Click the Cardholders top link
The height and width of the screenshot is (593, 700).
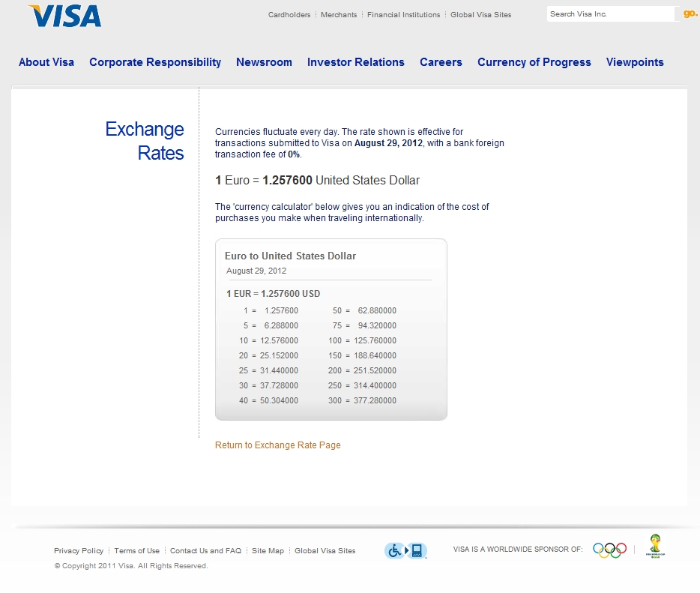coord(289,15)
